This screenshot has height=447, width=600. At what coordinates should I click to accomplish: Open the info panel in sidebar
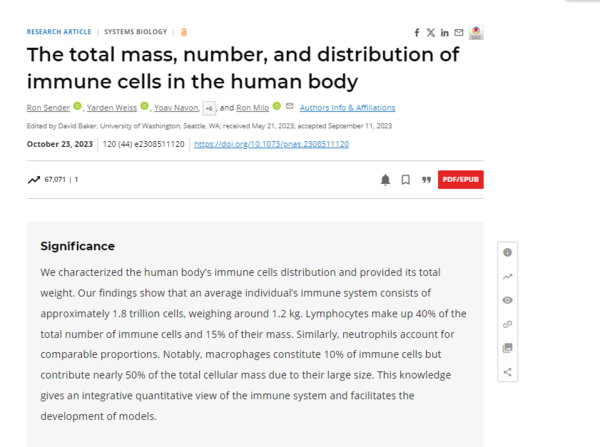pyautogui.click(x=508, y=252)
